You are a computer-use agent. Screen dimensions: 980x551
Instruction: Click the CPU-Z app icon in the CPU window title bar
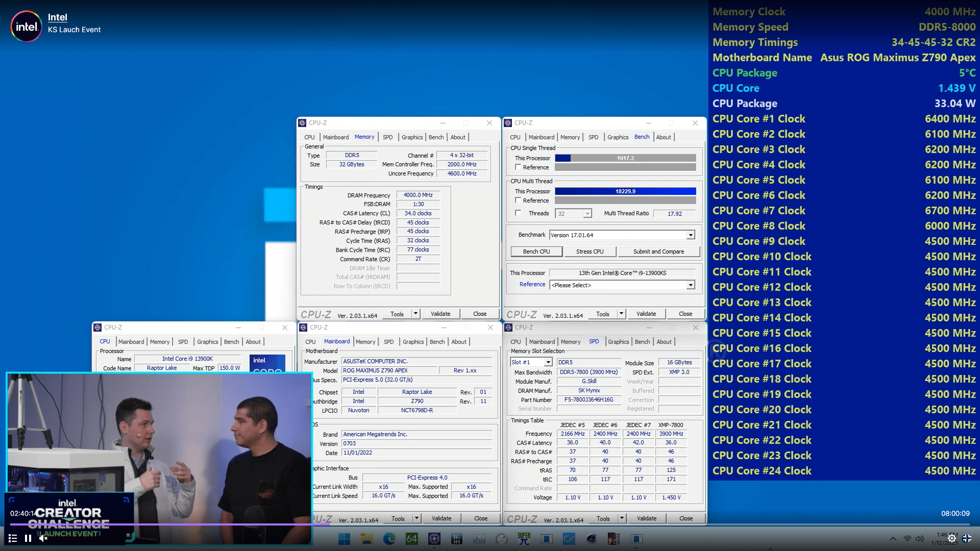(98, 328)
